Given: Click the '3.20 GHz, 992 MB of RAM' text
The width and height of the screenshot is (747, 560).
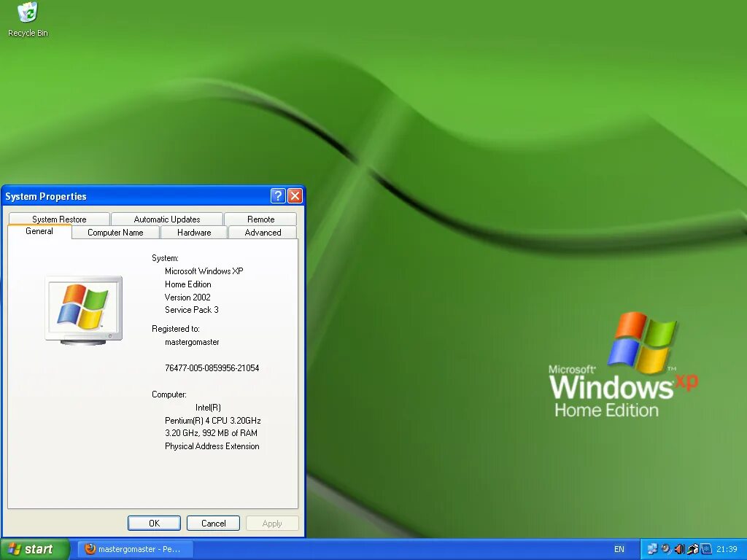Looking at the screenshot, I should tap(211, 433).
